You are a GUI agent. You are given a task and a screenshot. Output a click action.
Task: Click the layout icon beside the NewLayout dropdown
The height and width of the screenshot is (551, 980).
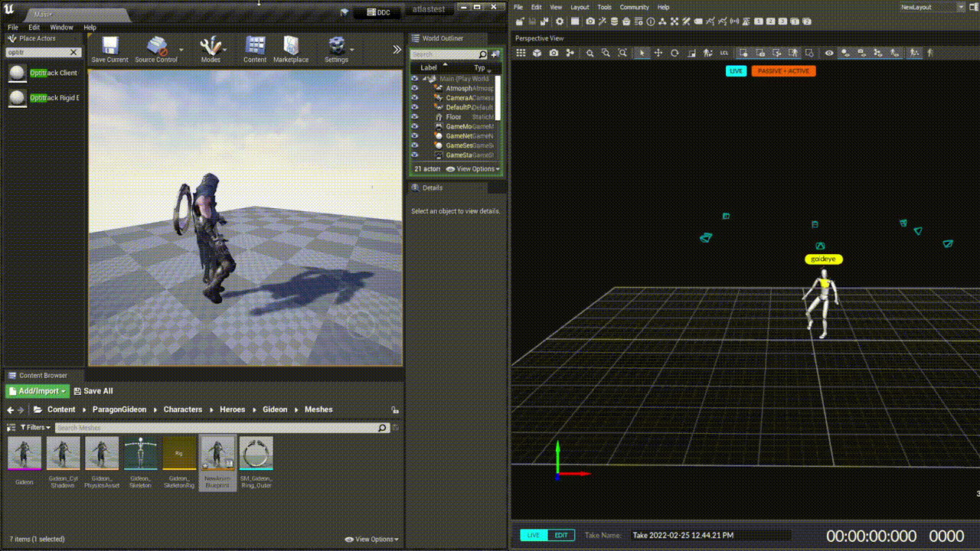click(974, 7)
